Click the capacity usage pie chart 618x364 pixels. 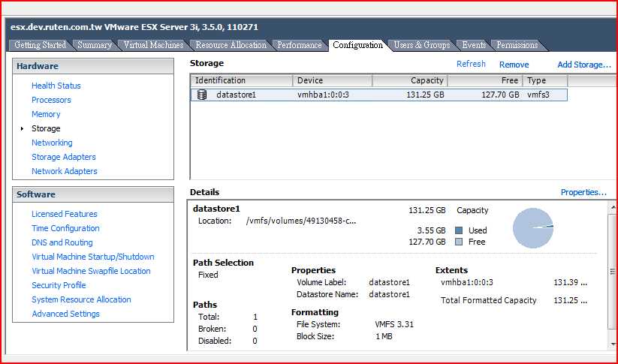pos(533,228)
